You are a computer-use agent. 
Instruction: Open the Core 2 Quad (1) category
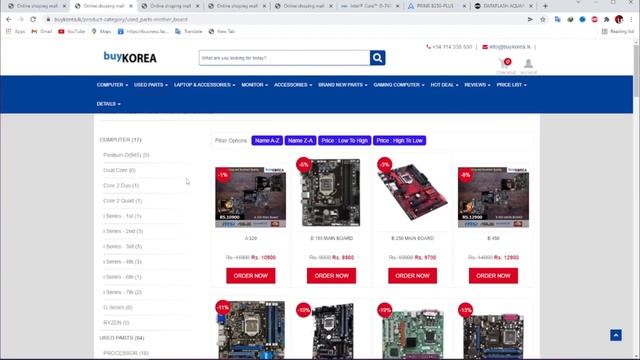[122, 201]
